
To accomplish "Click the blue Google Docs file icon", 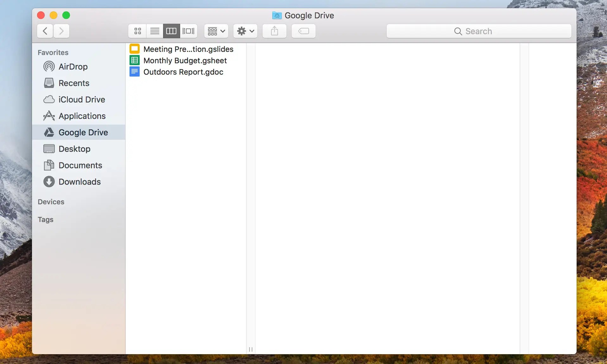I will point(135,72).
